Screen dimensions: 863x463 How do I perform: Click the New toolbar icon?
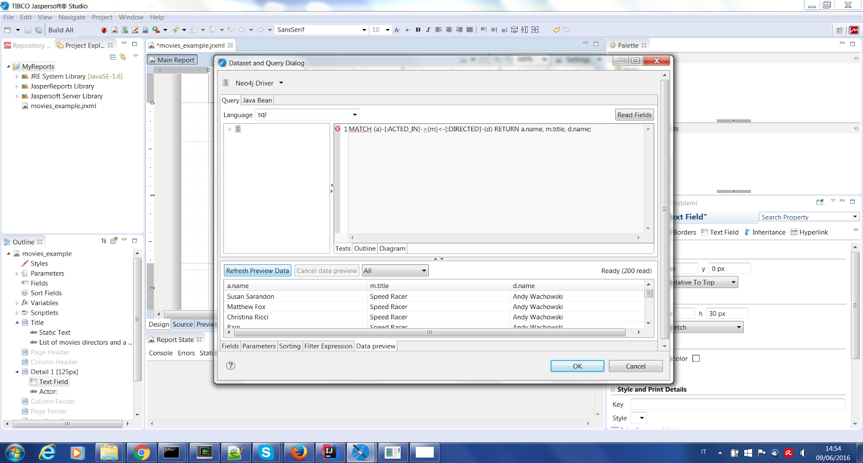pyautogui.click(x=8, y=30)
